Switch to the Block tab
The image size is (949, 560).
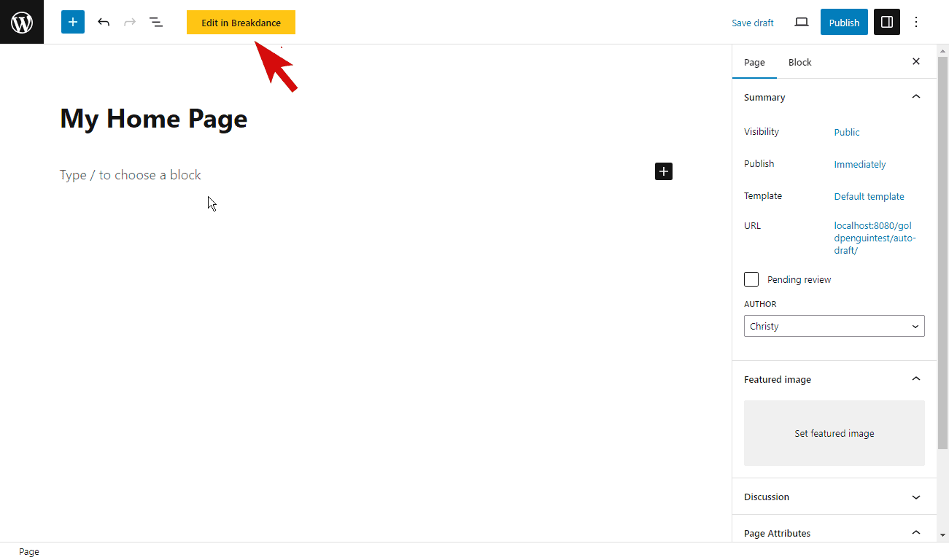point(799,62)
